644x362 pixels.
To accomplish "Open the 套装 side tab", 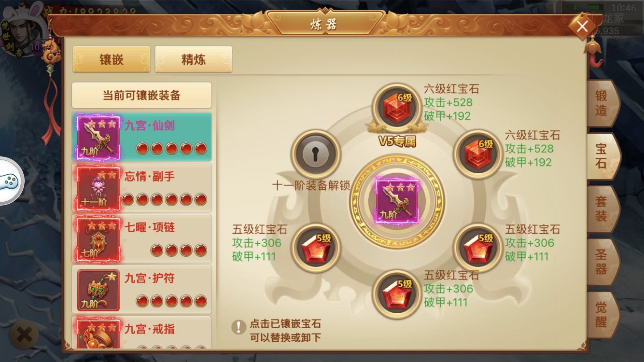I will click(x=602, y=209).
